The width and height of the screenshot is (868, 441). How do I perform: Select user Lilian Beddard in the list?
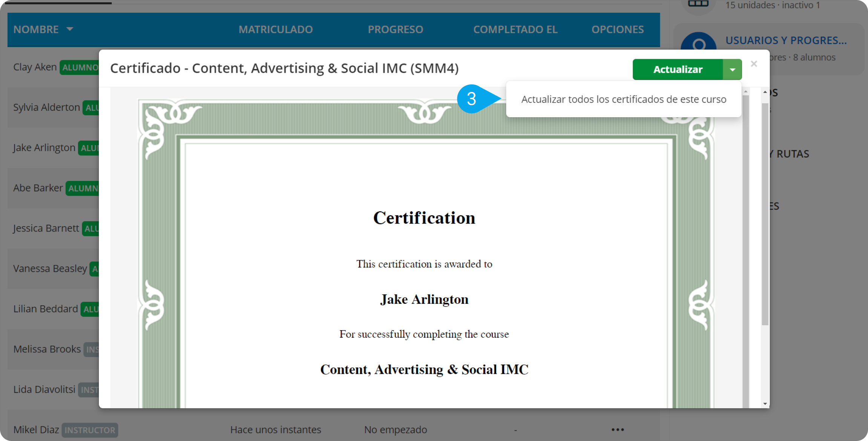coord(46,309)
